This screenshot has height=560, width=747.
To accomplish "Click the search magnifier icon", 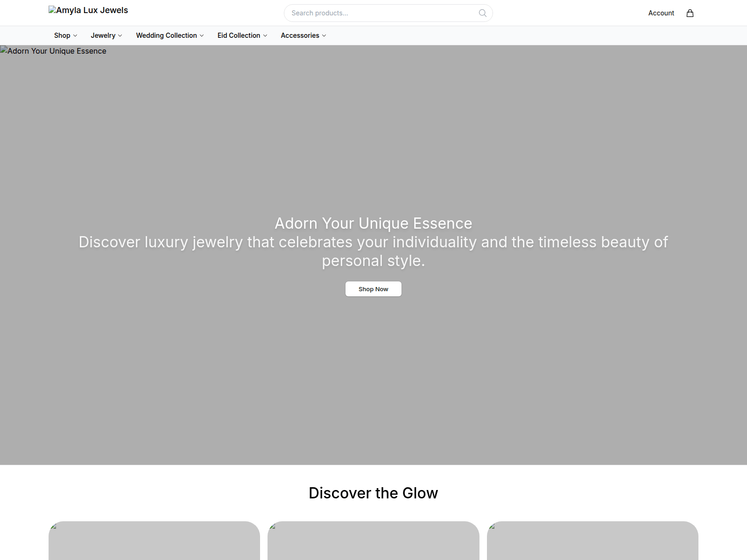I will 483,13.
